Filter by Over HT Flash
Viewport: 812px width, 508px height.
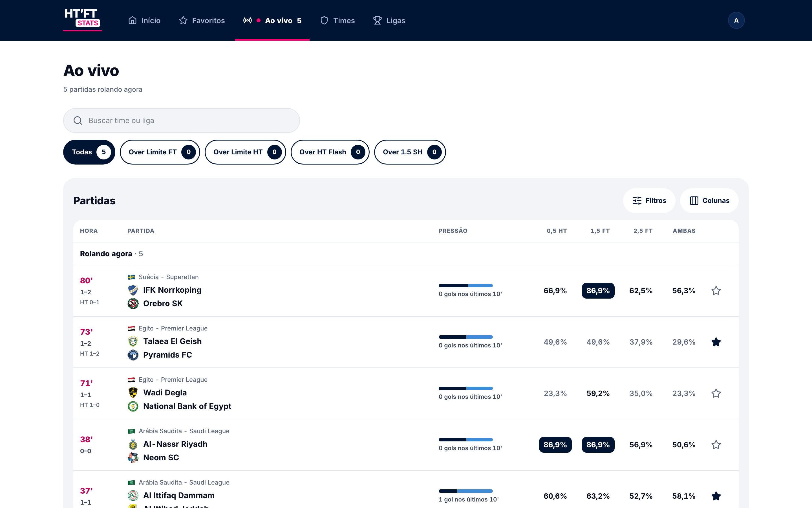pyautogui.click(x=330, y=152)
